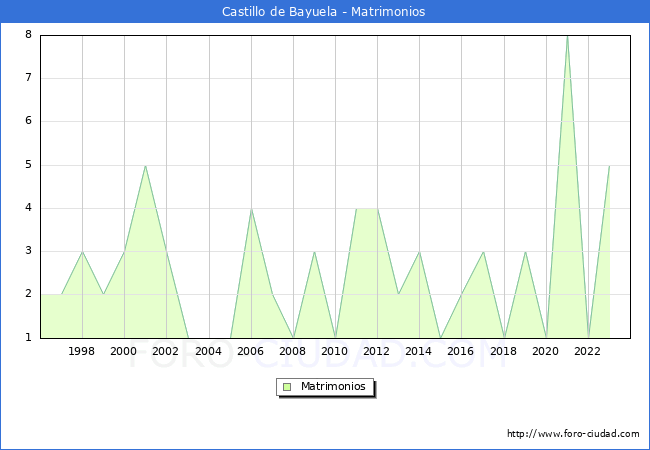650x450 pixels.
Task: Click the 2022 x-axis label
Action: tap(587, 351)
